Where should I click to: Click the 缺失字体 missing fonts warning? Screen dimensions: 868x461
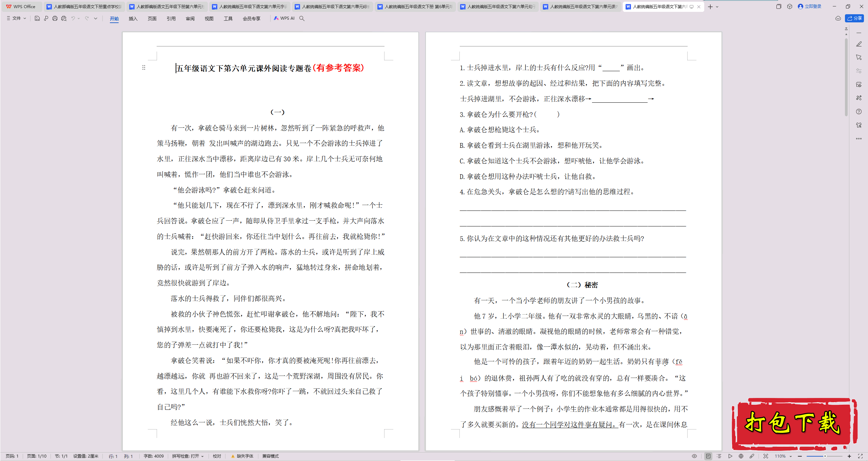[x=242, y=456]
